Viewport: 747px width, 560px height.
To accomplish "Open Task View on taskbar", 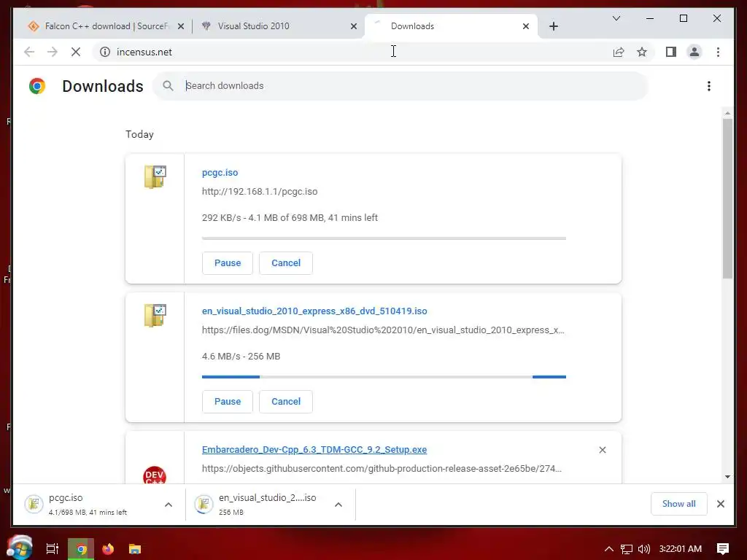I will click(x=52, y=549).
